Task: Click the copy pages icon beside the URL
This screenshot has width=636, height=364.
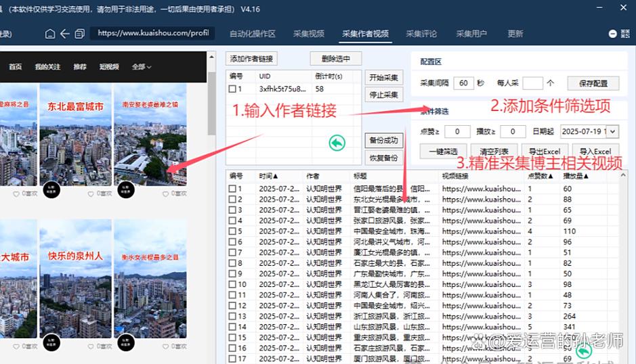Action: click(80, 34)
